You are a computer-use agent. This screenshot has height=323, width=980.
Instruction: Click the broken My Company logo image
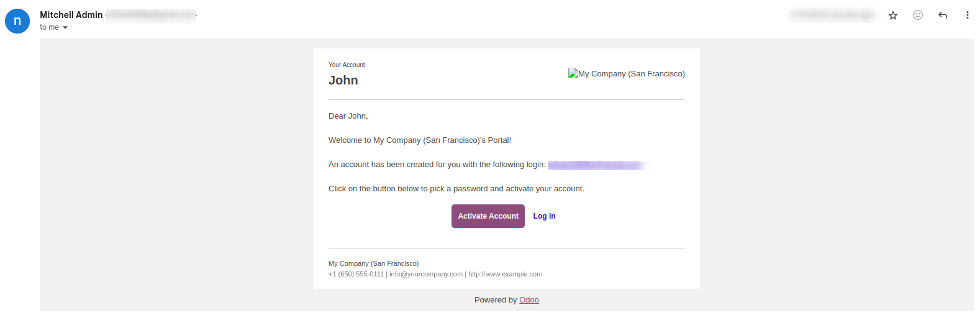626,73
